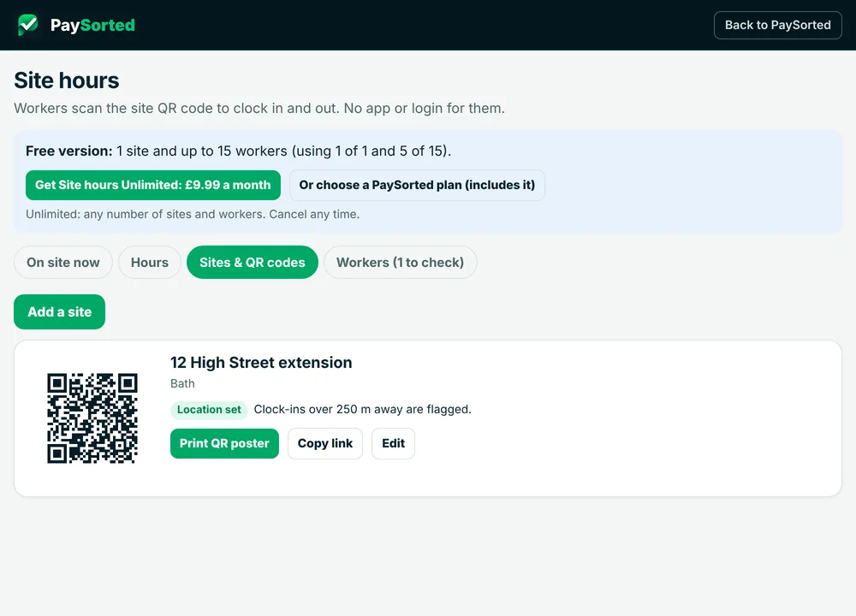
Task: Open the Hours tab
Action: coord(150,263)
